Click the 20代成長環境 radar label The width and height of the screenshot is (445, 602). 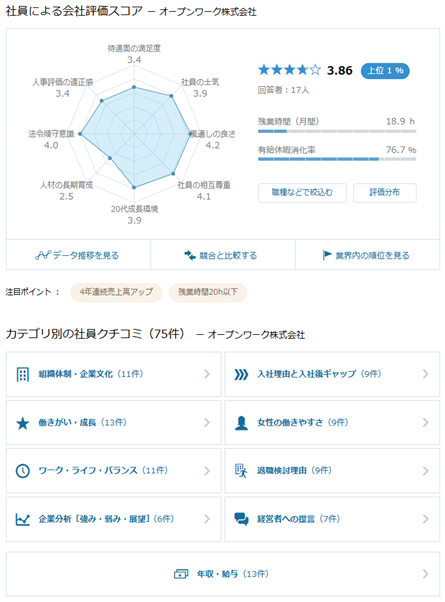pyautogui.click(x=134, y=209)
